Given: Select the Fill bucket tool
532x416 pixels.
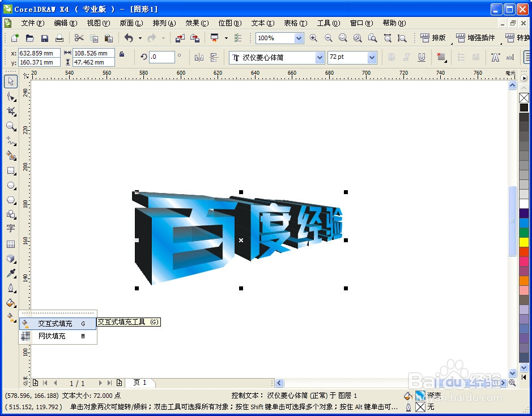Looking at the screenshot, I should (11, 303).
